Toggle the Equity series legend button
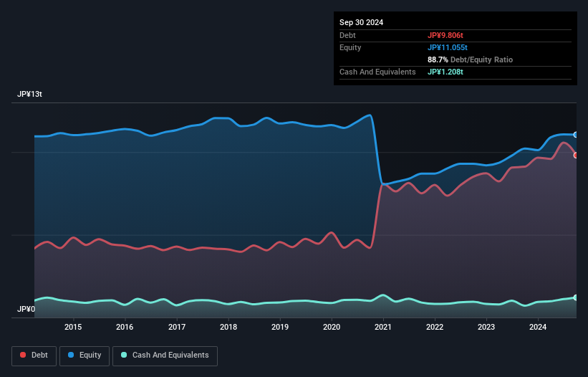Viewport: 588px width, 377px height. point(85,355)
